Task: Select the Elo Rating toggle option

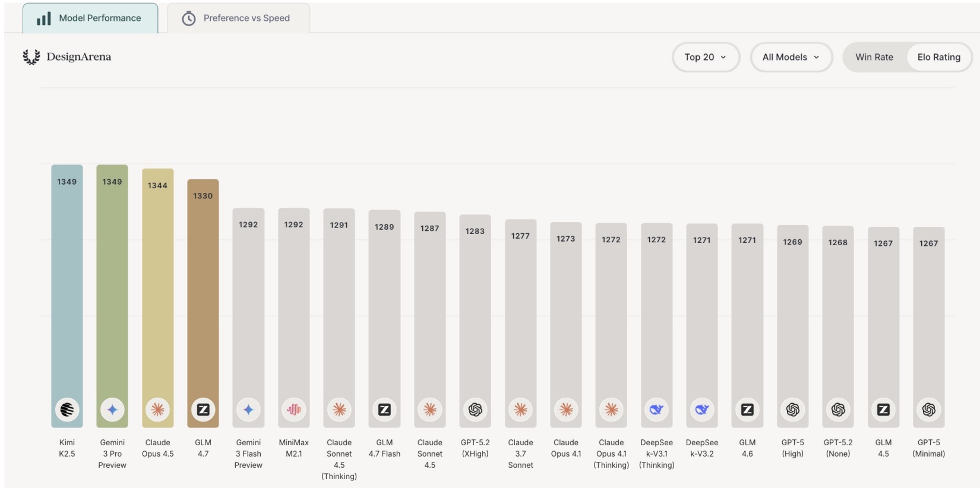Action: [938, 57]
